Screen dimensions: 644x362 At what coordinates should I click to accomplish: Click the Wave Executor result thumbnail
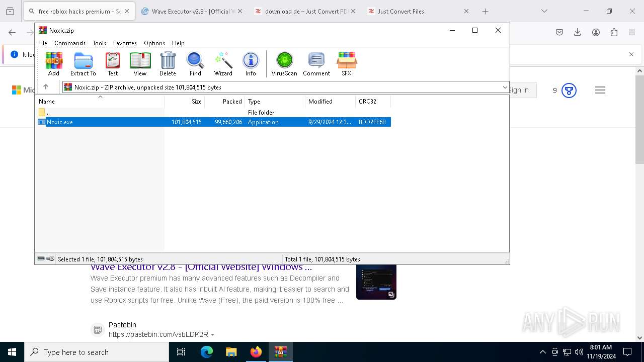(x=376, y=282)
